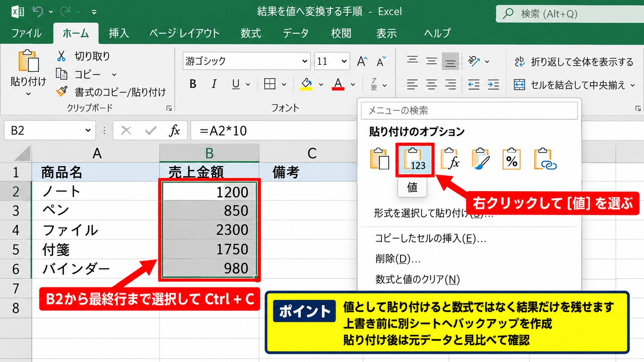Image resolution: width=644 pixels, height=362 pixels.
Task: Click 数式と値のクリア(N) menu item
Action: 418,279
